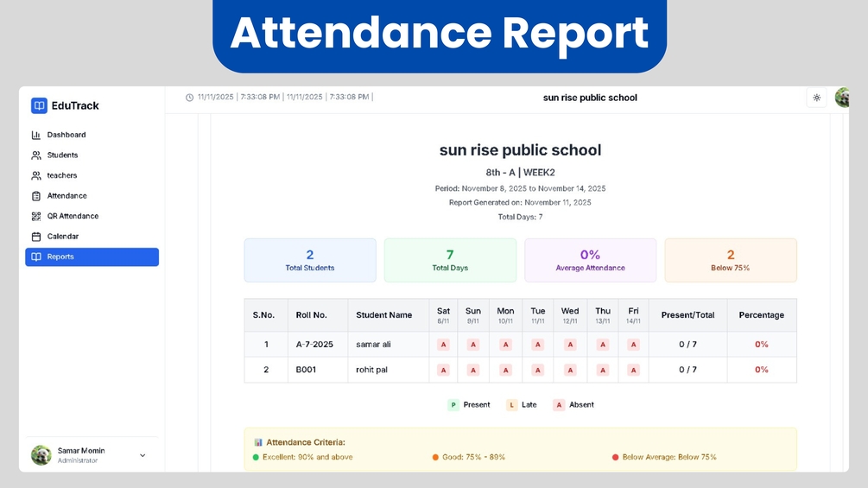Click the EduTrack book logo icon
Image resolution: width=868 pixels, height=488 pixels.
[x=39, y=105]
